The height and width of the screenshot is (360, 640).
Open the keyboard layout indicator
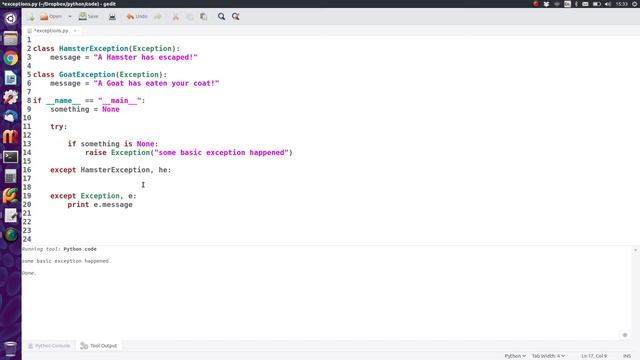pos(567,4)
